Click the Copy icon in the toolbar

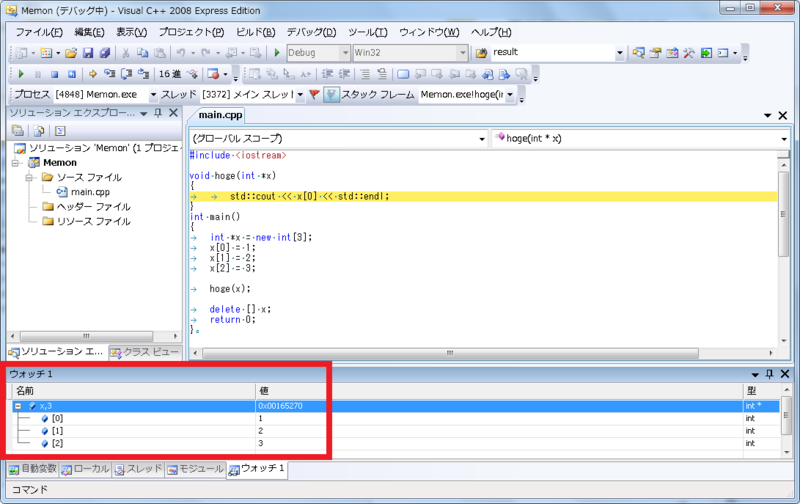tap(143, 53)
